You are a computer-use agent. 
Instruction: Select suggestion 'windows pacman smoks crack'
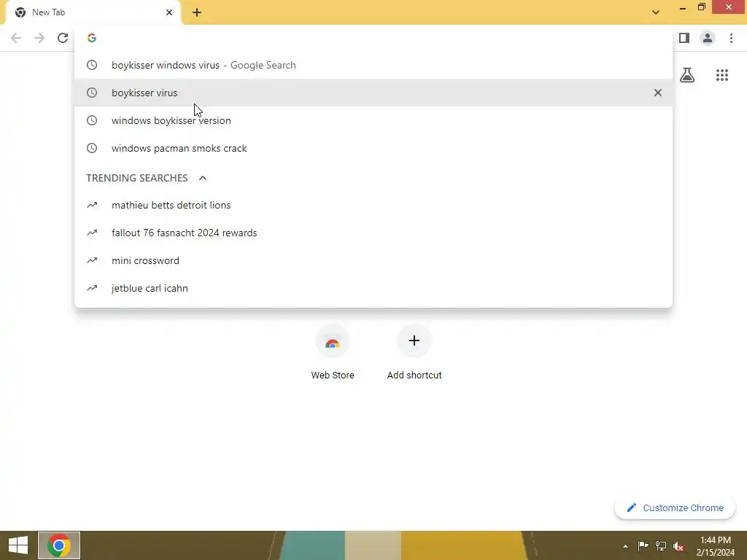click(x=373, y=148)
